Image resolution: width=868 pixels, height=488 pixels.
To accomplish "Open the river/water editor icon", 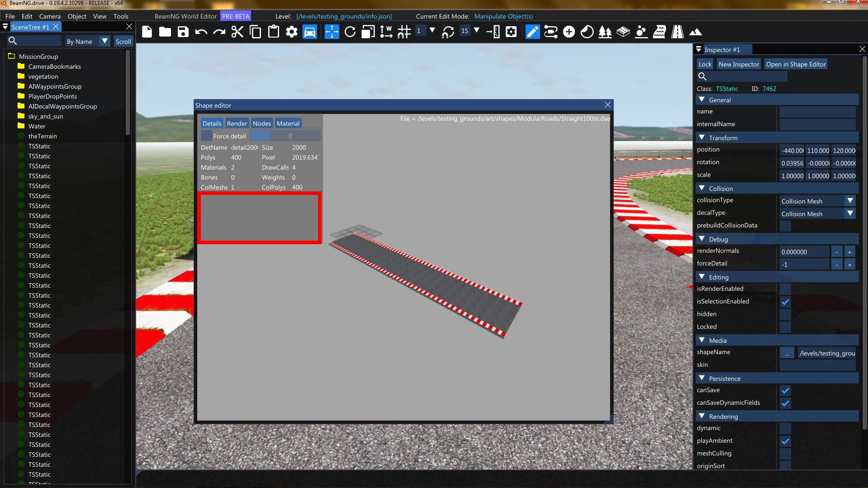I will click(x=659, y=32).
